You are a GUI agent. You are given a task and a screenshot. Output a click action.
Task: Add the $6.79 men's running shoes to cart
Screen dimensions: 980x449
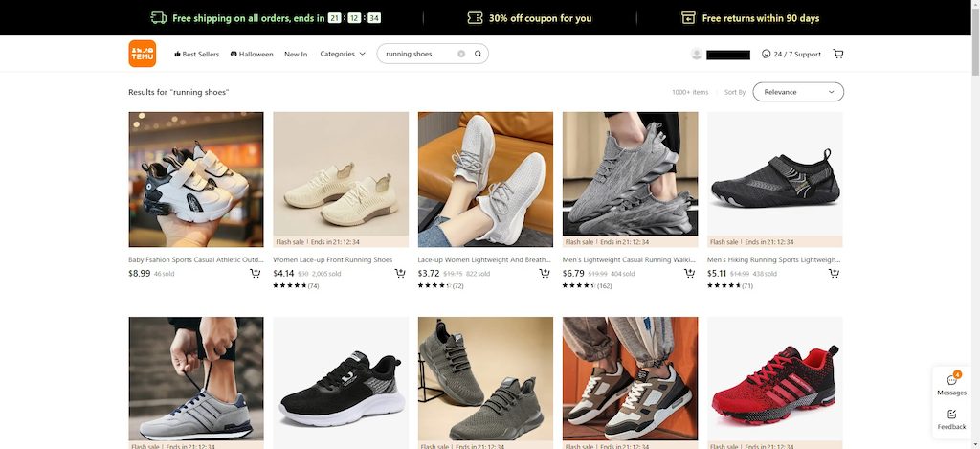(689, 273)
